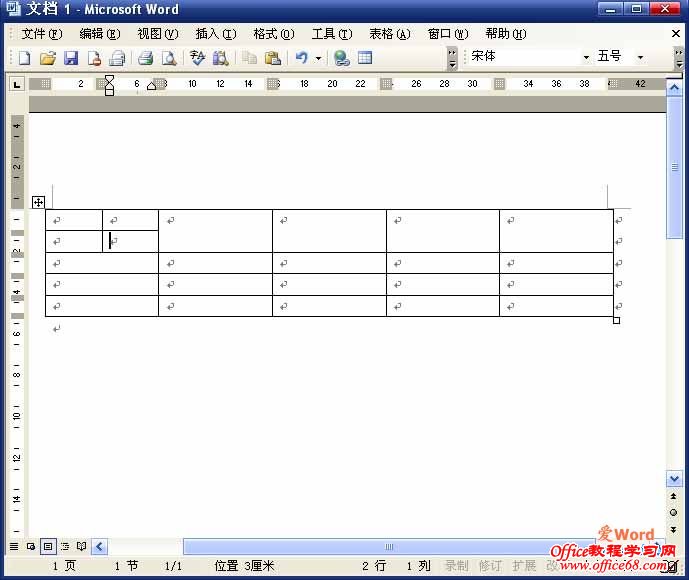Click the Permission toolbar icon

[x=94, y=58]
